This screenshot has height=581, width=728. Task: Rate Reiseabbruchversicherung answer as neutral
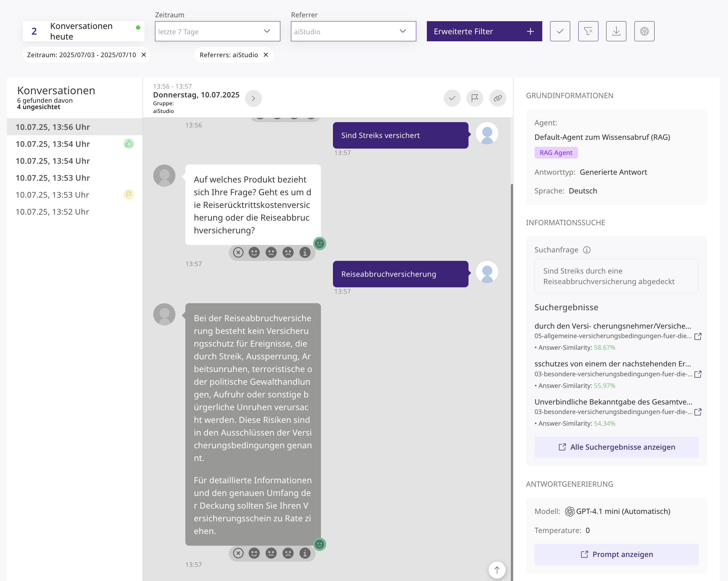click(271, 553)
